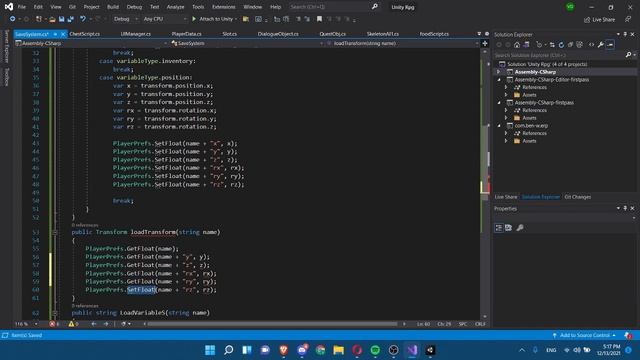Click the Home icon in Solution Explorer

tap(517, 44)
